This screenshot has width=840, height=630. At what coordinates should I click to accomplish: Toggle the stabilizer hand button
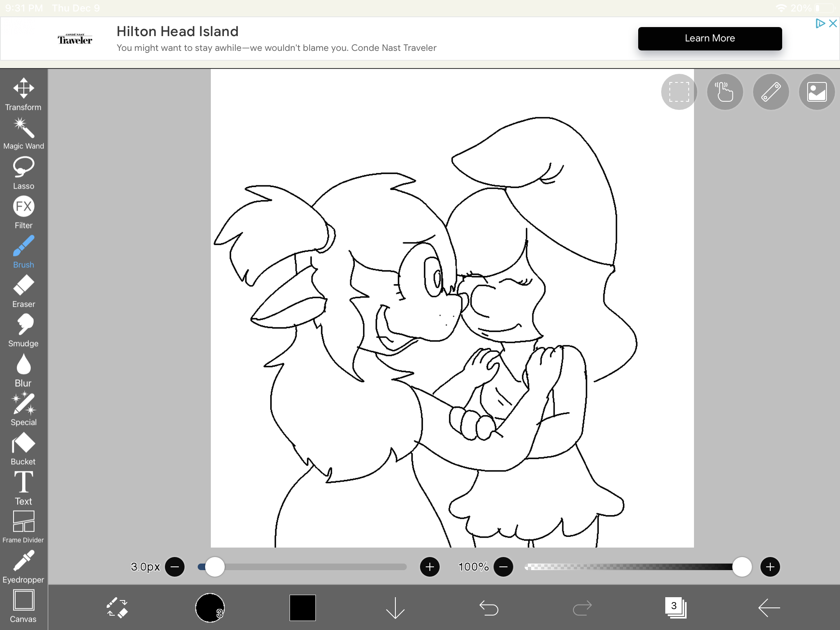point(725,92)
